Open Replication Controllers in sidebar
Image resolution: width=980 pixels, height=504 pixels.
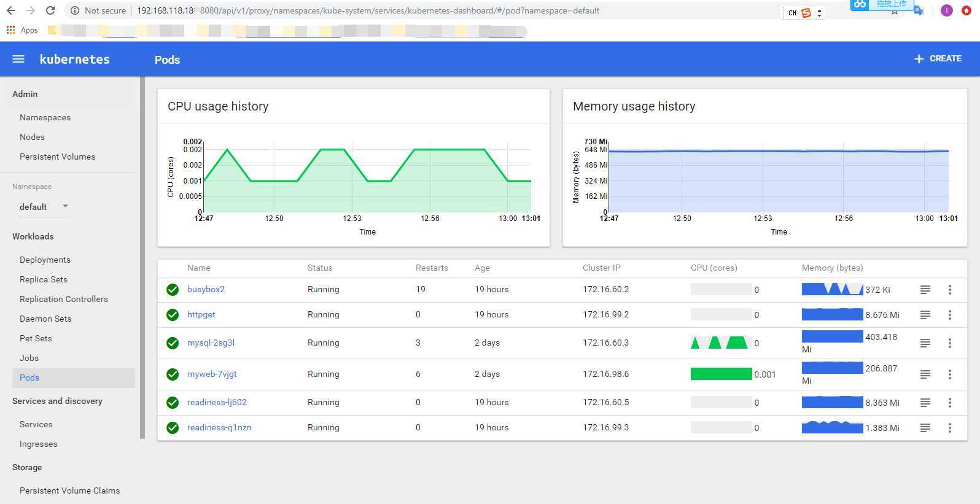click(64, 299)
